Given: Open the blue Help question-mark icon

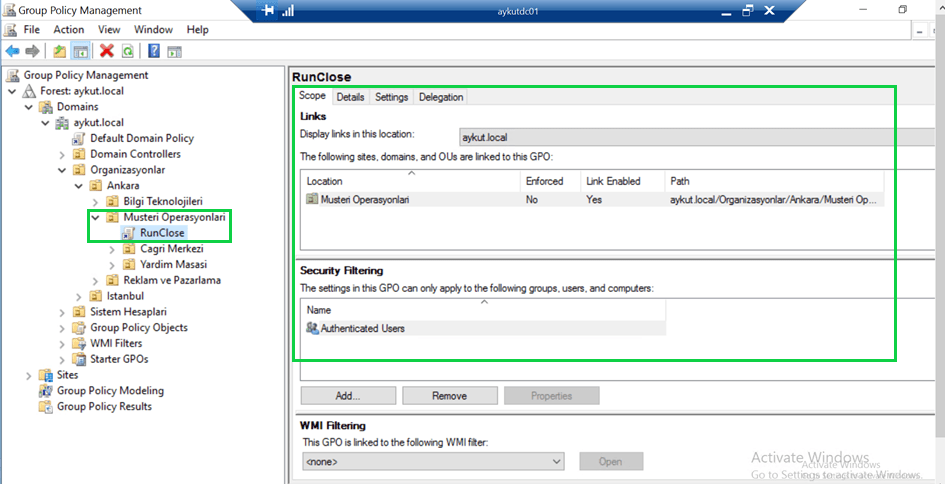Looking at the screenshot, I should pos(155,51).
